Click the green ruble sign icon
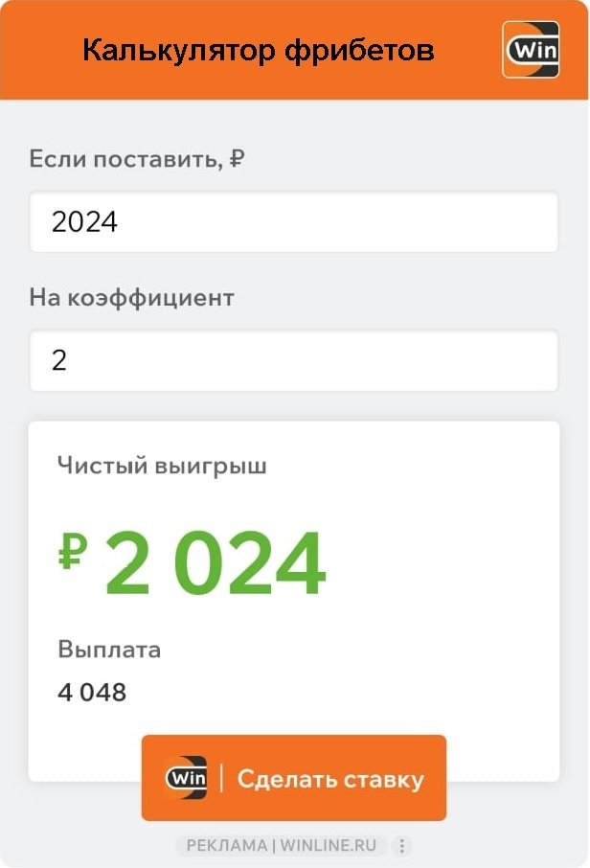The image size is (590, 868). (x=73, y=553)
